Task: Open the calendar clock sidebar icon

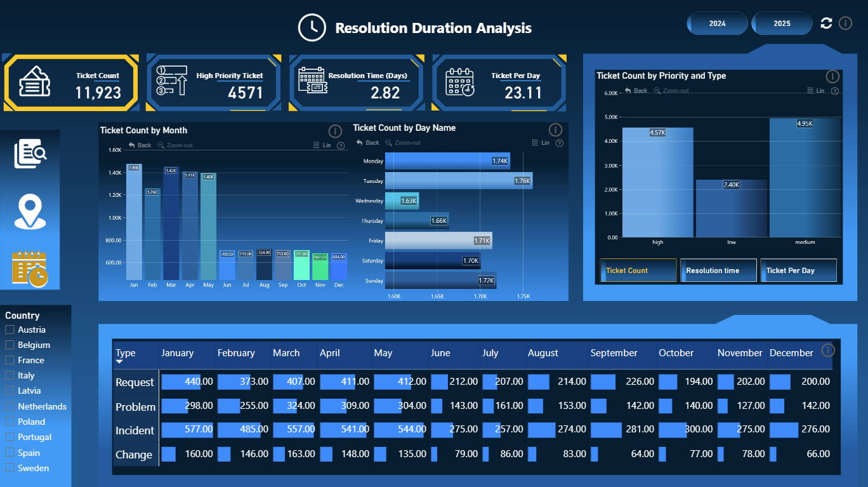Action: coord(30,269)
